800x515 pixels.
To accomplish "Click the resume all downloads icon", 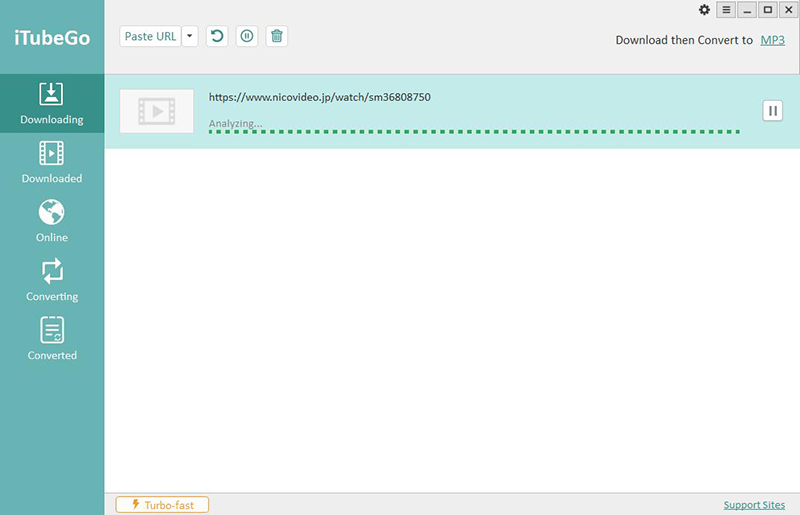I will coord(217,36).
